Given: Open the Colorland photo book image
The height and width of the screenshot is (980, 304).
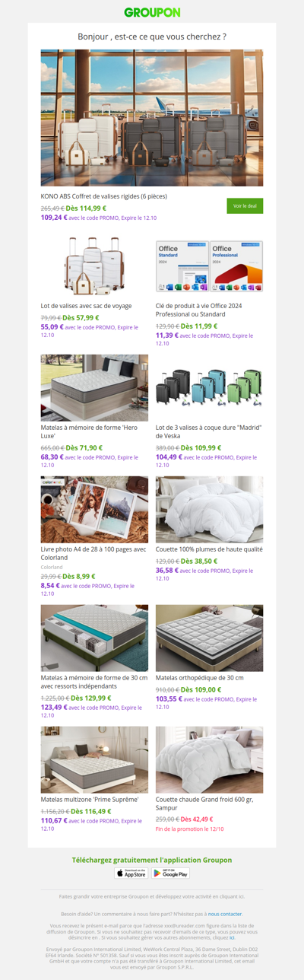Looking at the screenshot, I should pyautogui.click(x=95, y=510).
